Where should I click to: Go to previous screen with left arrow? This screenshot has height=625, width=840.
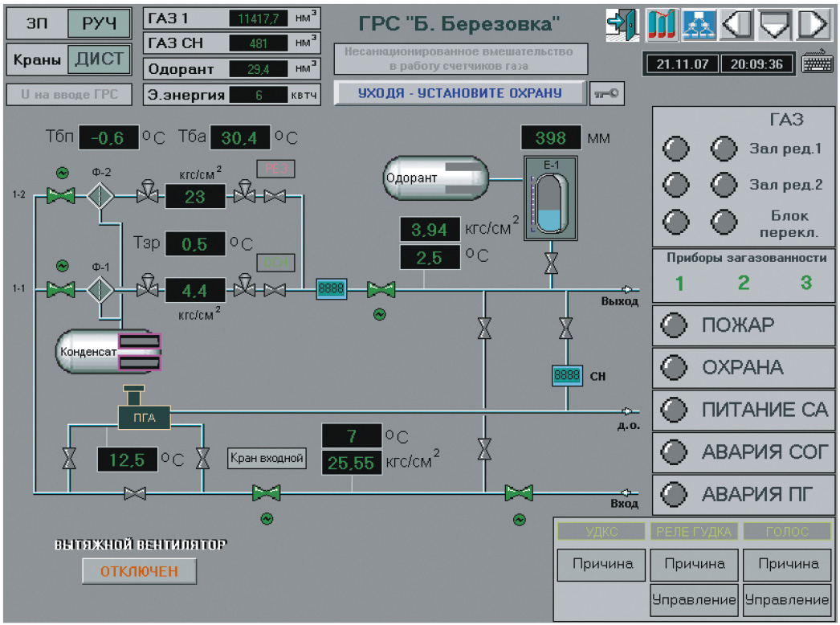737,24
